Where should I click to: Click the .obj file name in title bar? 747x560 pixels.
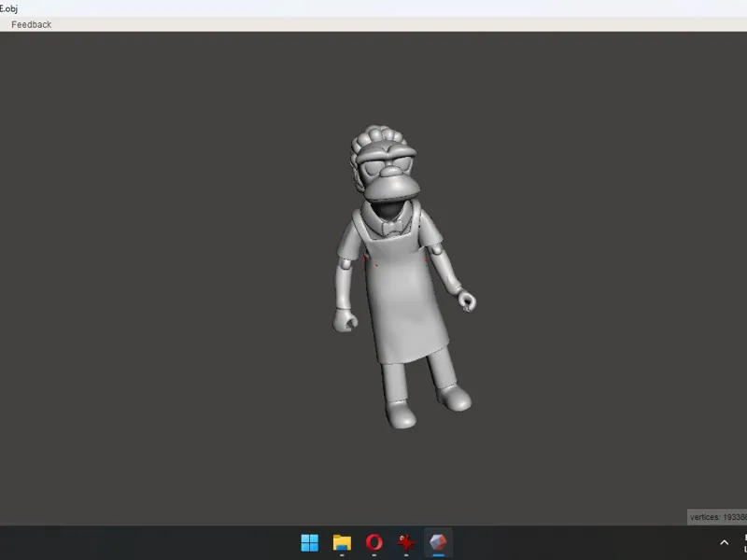[x=8, y=8]
